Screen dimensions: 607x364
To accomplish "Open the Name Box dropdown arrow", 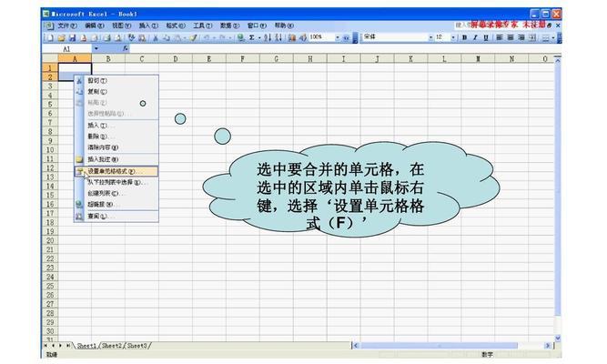I will point(96,48).
